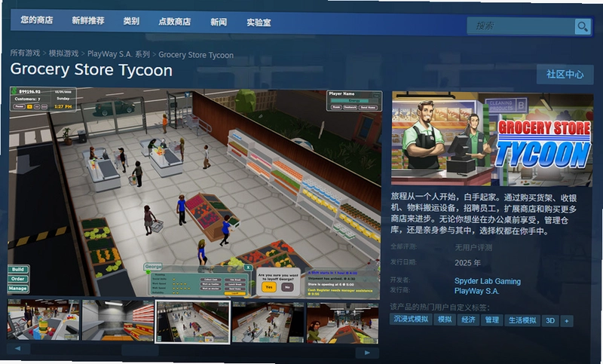Viewport: 603px width, 364px height.
Task: Open the 新鲜推荐 menu
Action: [x=88, y=20]
